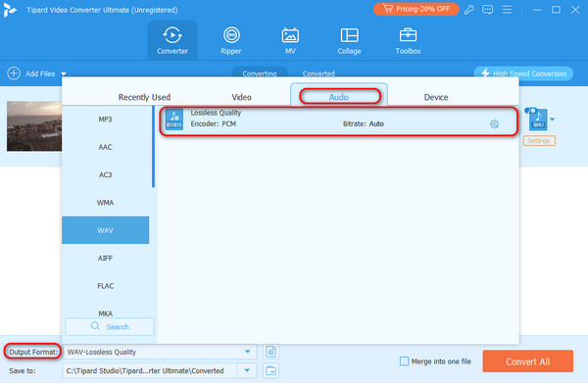Image resolution: width=588 pixels, height=383 pixels.
Task: Click the custom profile icon beside Output Format
Action: [270, 352]
